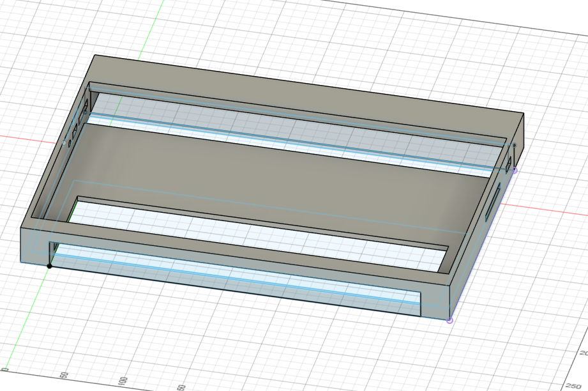This screenshot has width=588, height=391.
Task: Click the grid label 0 at bottom-left
Action: [x=5, y=369]
